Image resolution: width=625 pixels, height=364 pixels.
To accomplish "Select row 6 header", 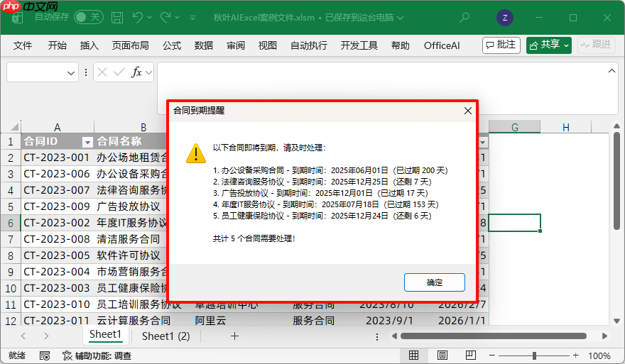I will (11, 223).
